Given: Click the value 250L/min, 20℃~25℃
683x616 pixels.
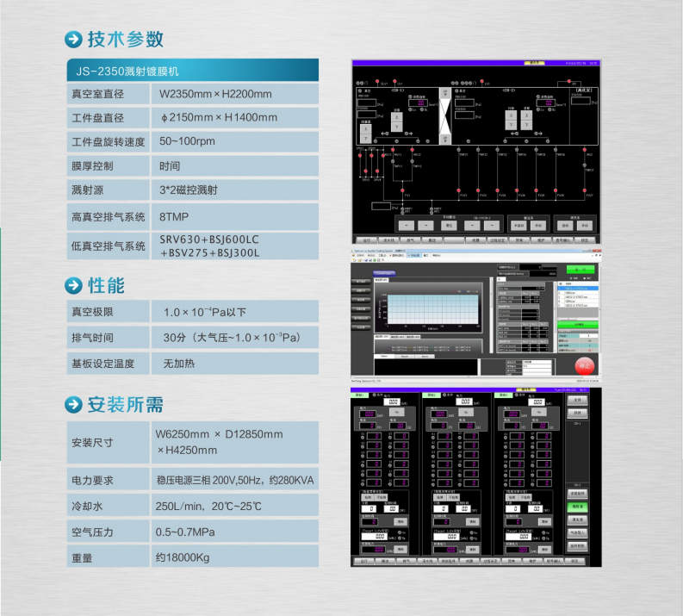Looking at the screenshot, I should coord(208,507).
